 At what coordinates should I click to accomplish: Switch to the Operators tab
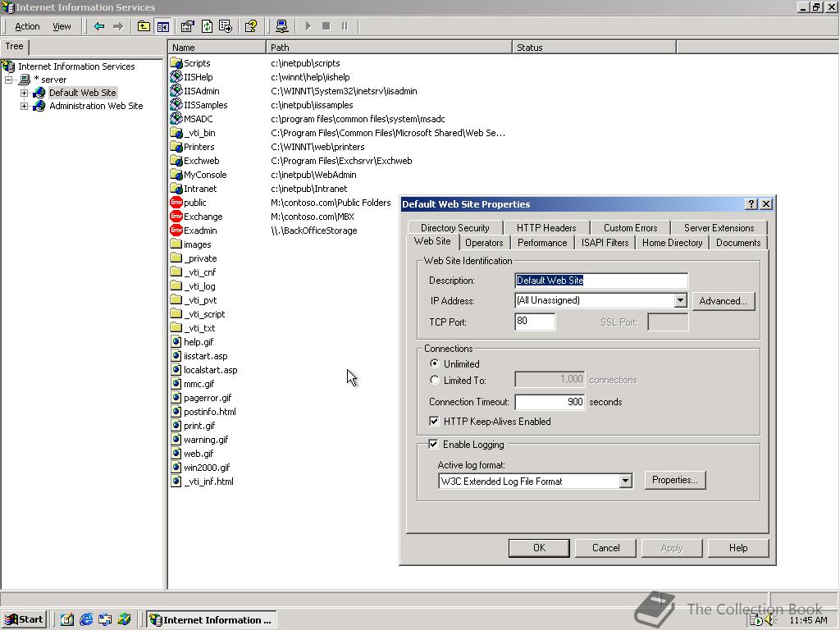pos(484,243)
